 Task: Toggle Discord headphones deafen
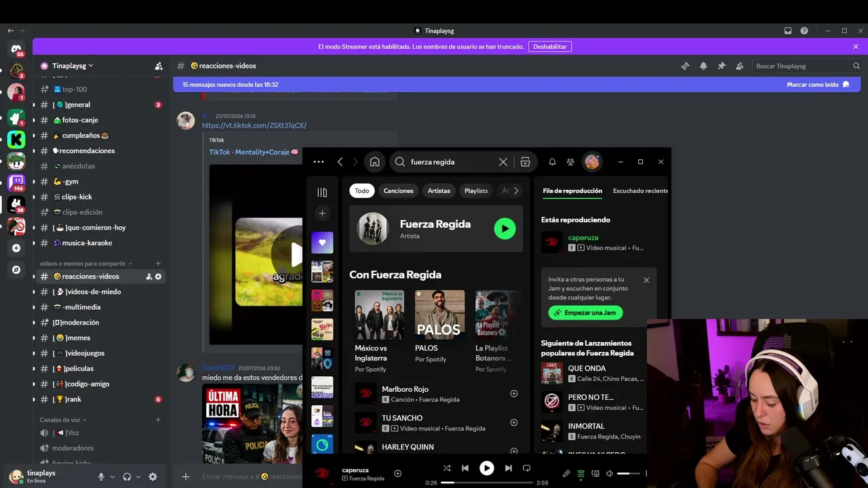tap(127, 477)
